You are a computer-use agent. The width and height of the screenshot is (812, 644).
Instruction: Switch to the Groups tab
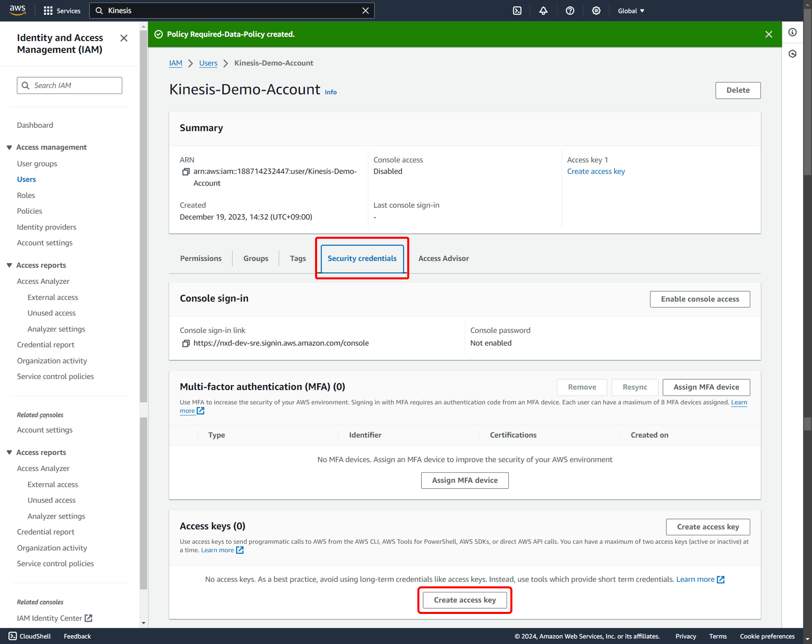[256, 259]
